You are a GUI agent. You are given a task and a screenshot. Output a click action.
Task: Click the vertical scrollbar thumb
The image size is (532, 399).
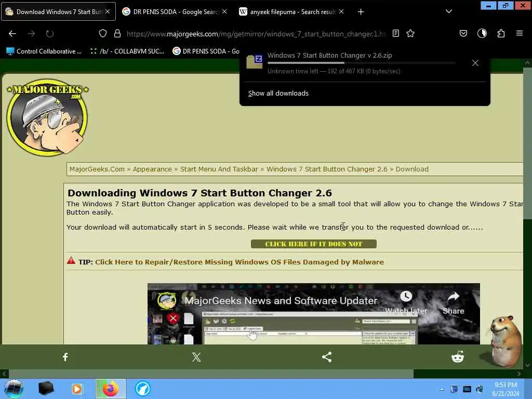pyautogui.click(x=527, y=143)
